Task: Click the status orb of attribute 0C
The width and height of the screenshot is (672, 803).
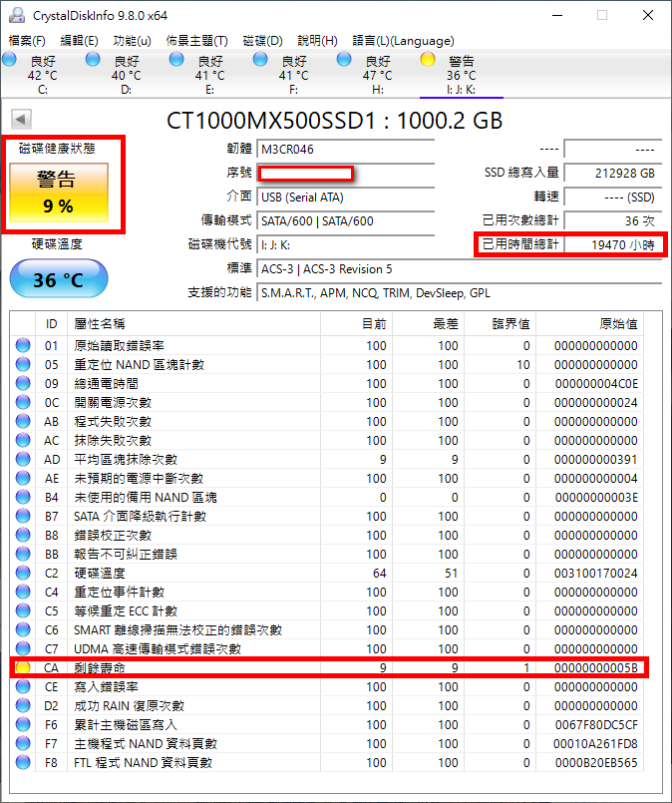Action: 23,402
